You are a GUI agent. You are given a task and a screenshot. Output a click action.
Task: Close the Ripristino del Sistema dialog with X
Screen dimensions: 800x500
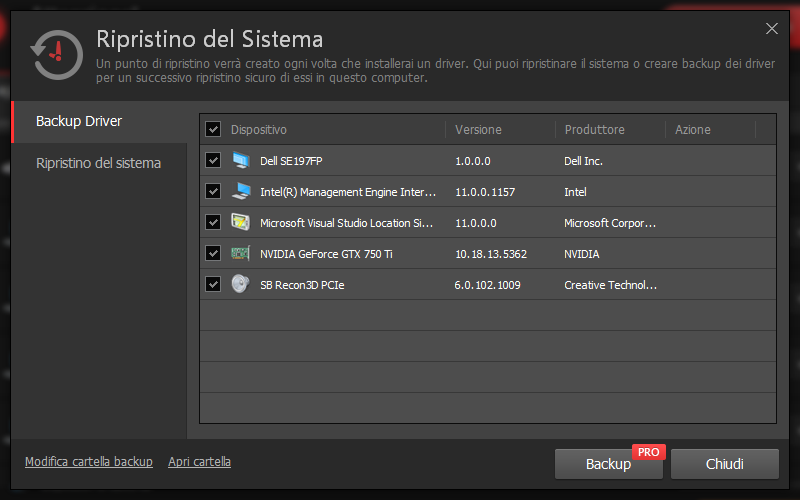771,29
